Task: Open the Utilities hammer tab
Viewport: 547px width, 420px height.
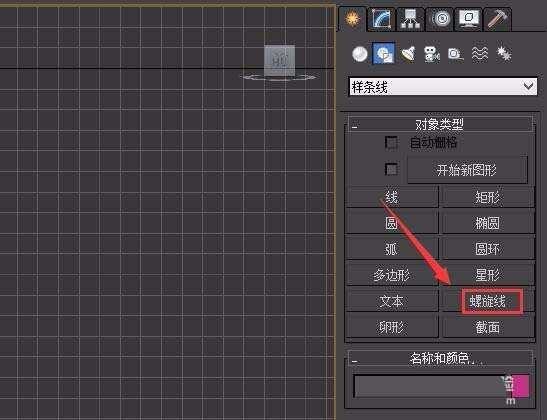Action: (x=498, y=18)
